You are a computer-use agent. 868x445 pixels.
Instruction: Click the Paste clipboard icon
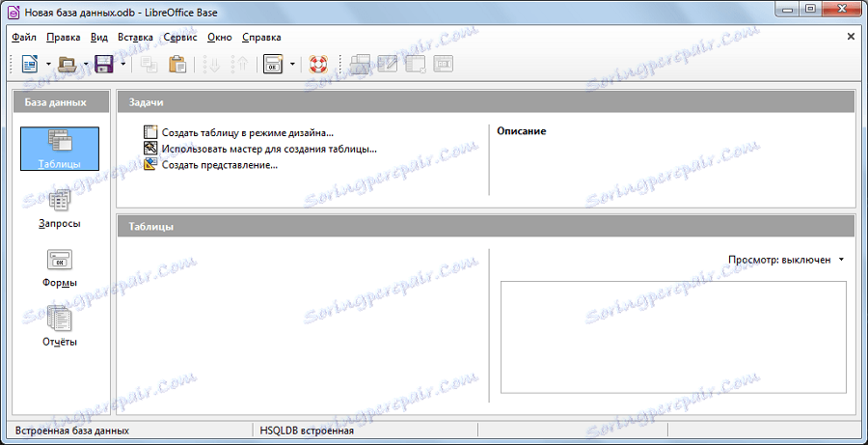pyautogui.click(x=176, y=65)
